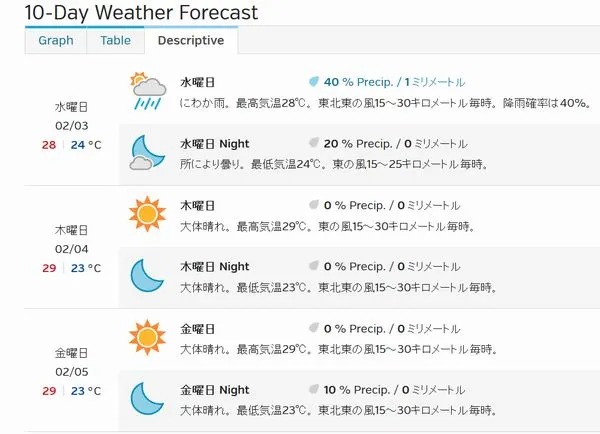The image size is (600, 434).
Task: Open the Table tab
Action: click(116, 41)
